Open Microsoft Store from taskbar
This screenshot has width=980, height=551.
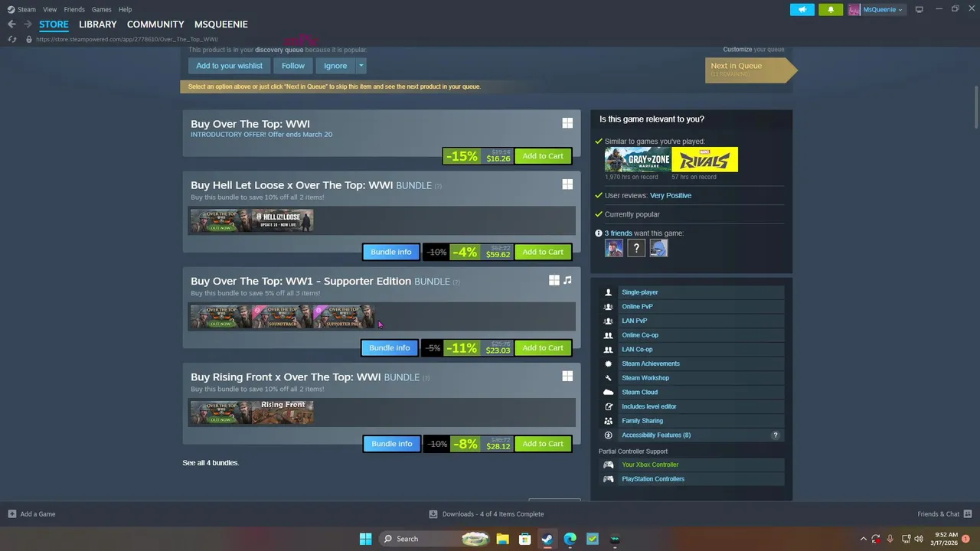point(524,539)
